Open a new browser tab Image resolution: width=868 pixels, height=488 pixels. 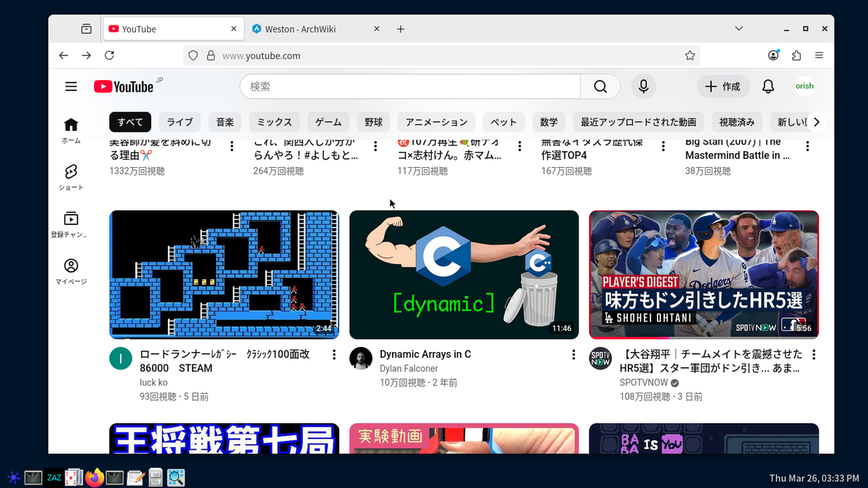(x=401, y=29)
